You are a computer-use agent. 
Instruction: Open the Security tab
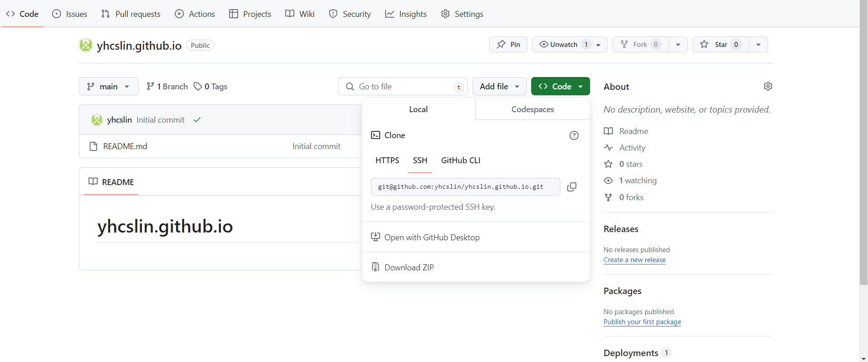(350, 14)
